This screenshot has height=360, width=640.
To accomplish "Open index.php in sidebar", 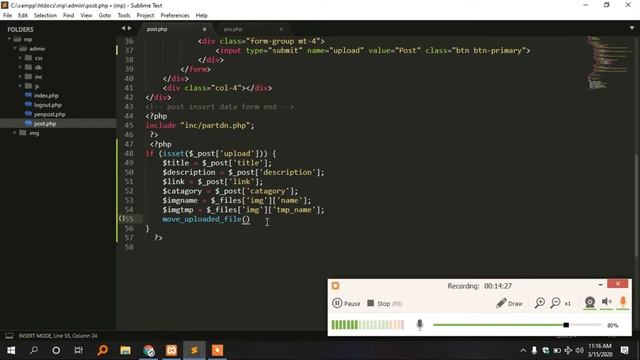I will (46, 96).
